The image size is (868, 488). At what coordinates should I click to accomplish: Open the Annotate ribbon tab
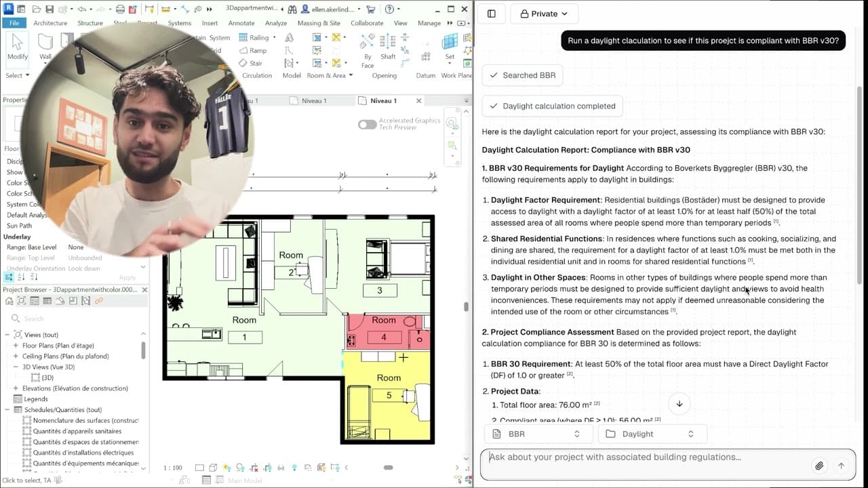(x=241, y=23)
